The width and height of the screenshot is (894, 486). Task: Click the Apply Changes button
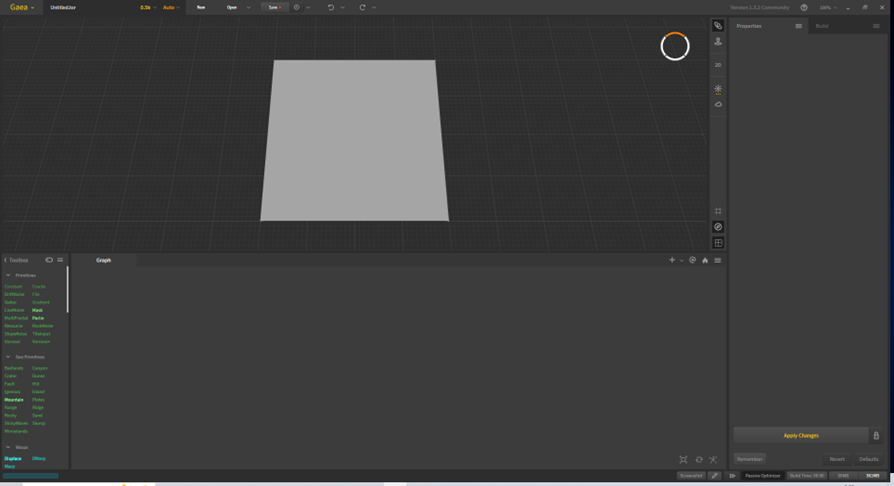coord(800,436)
